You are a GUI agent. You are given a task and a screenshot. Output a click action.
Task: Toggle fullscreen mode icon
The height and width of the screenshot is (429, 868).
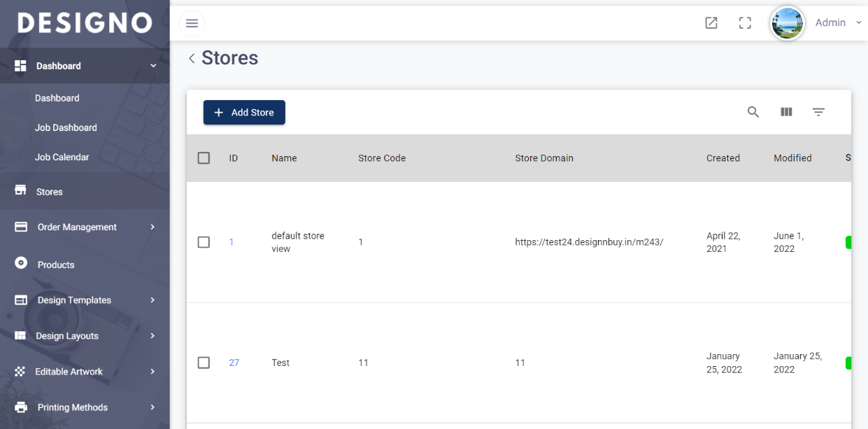point(745,23)
